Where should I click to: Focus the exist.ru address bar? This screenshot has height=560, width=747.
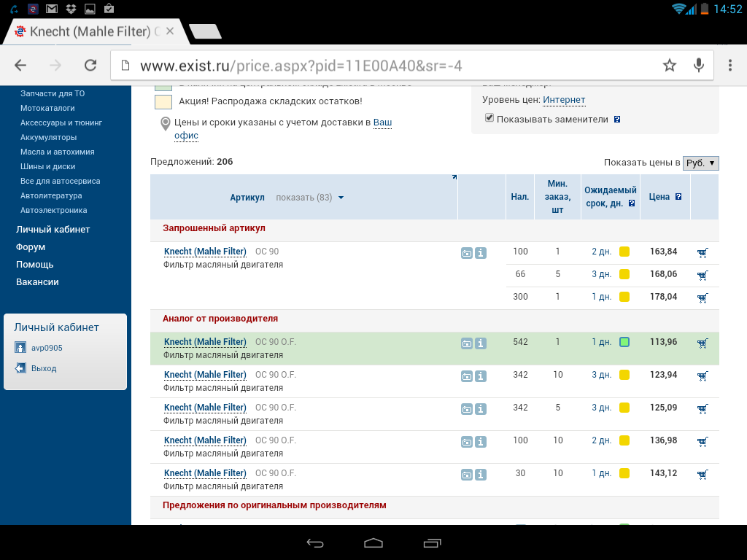[x=386, y=65]
